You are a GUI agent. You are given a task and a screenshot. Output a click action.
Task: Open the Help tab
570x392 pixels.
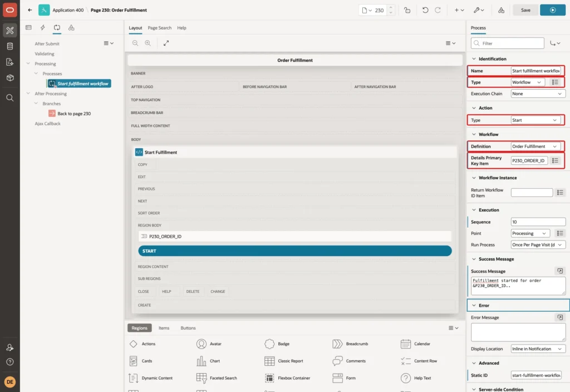[182, 28]
